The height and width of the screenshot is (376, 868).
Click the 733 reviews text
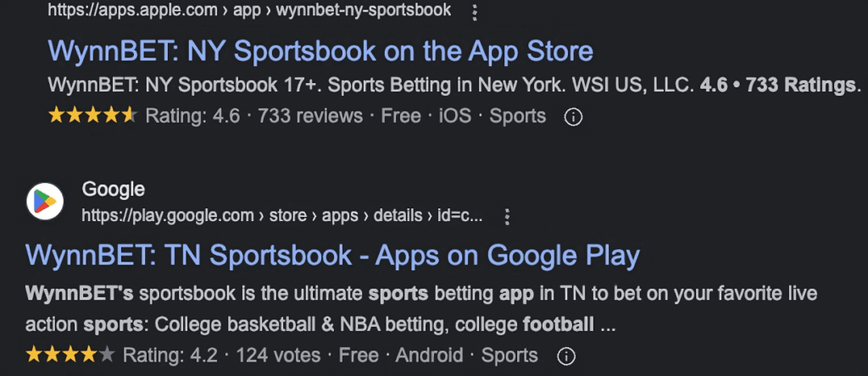tap(310, 116)
